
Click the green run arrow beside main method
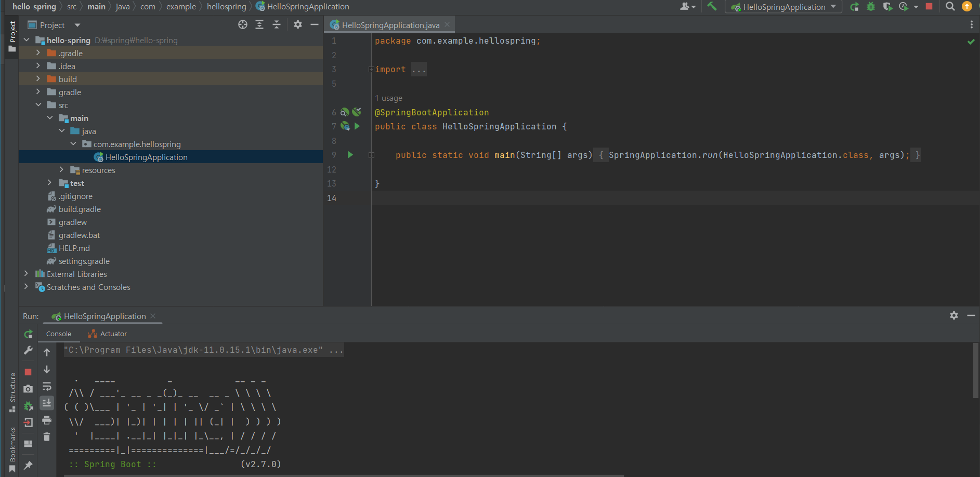(350, 155)
